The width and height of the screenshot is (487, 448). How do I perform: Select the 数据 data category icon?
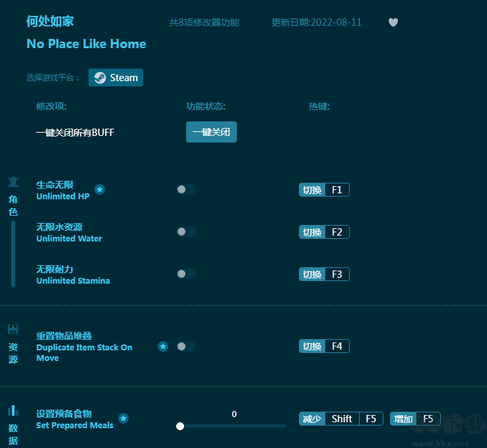tap(13, 410)
